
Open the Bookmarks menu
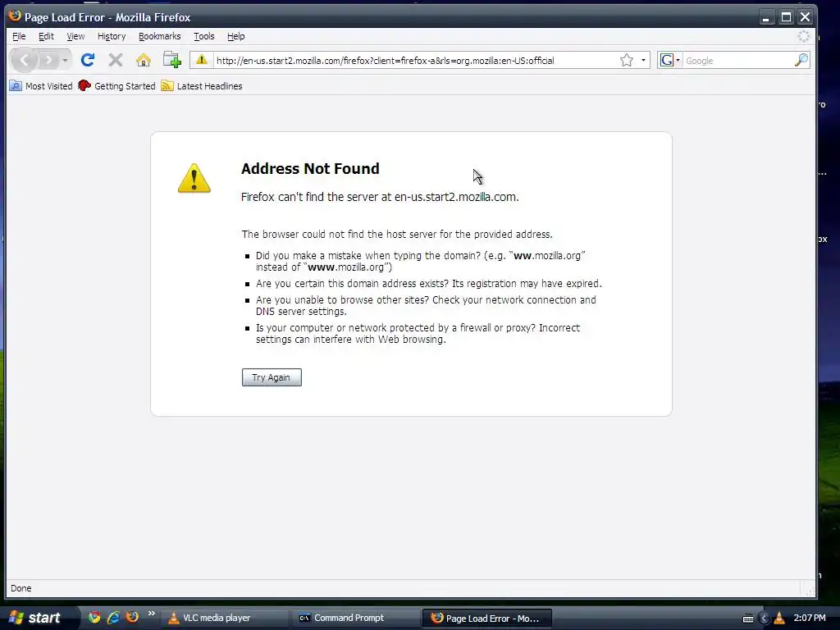[x=160, y=36]
